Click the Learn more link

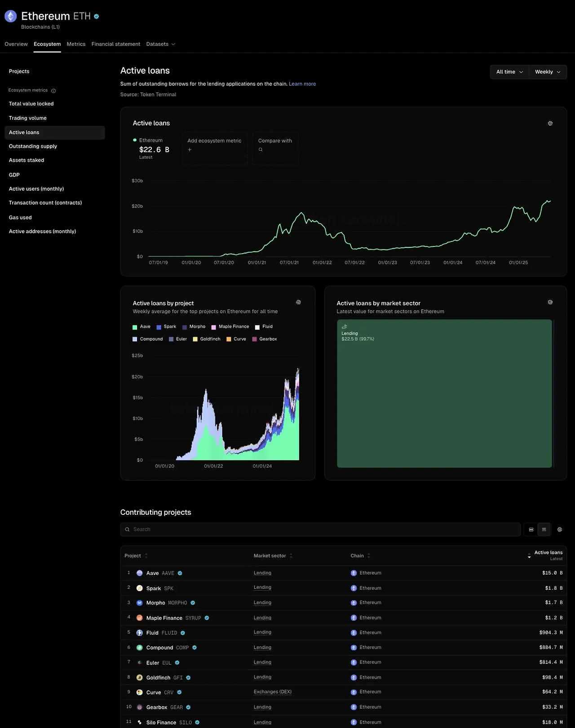(302, 84)
